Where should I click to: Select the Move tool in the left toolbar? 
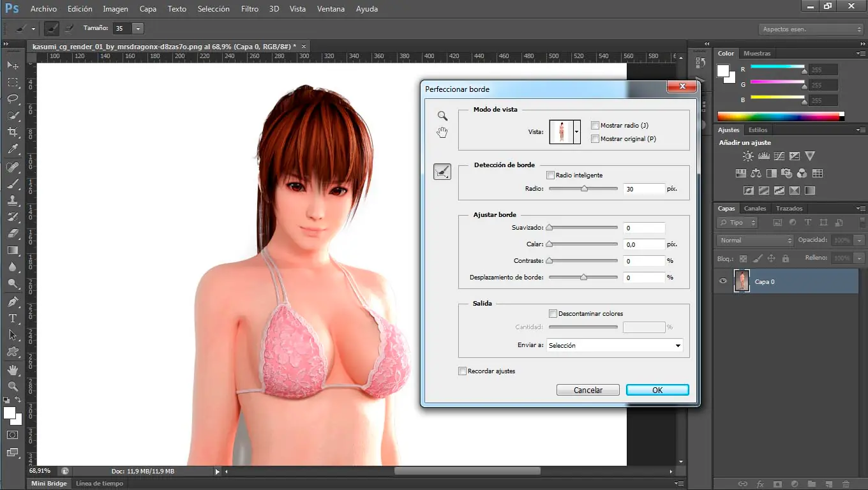click(13, 65)
